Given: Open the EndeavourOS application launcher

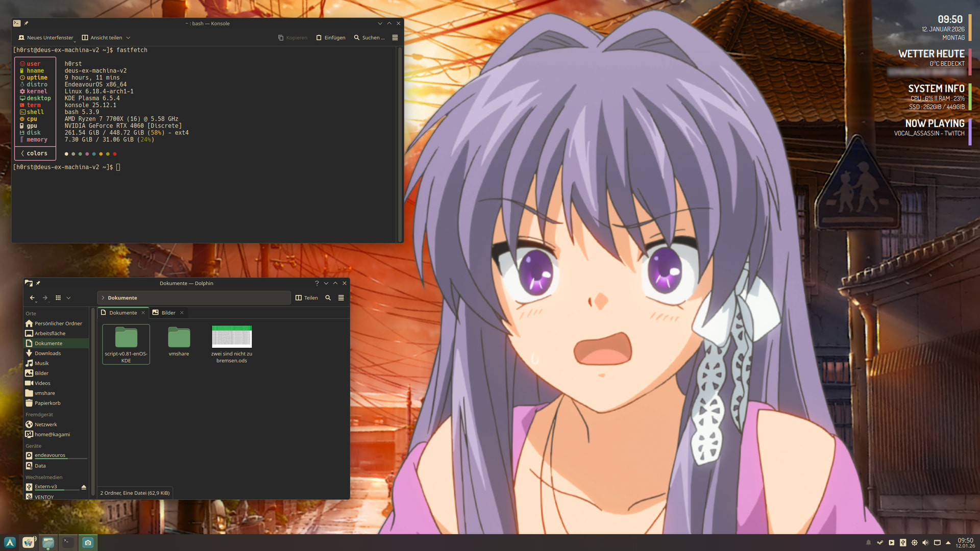Looking at the screenshot, I should click(10, 543).
